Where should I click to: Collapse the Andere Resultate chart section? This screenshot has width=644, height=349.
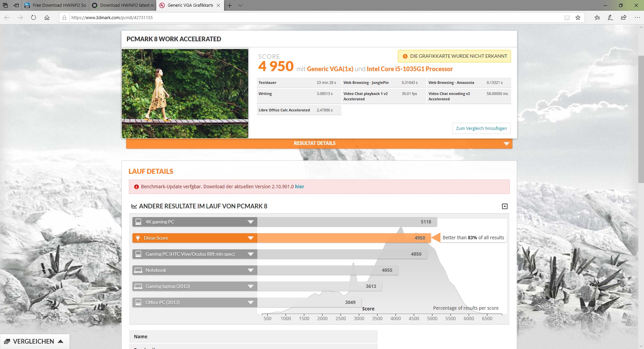click(505, 206)
